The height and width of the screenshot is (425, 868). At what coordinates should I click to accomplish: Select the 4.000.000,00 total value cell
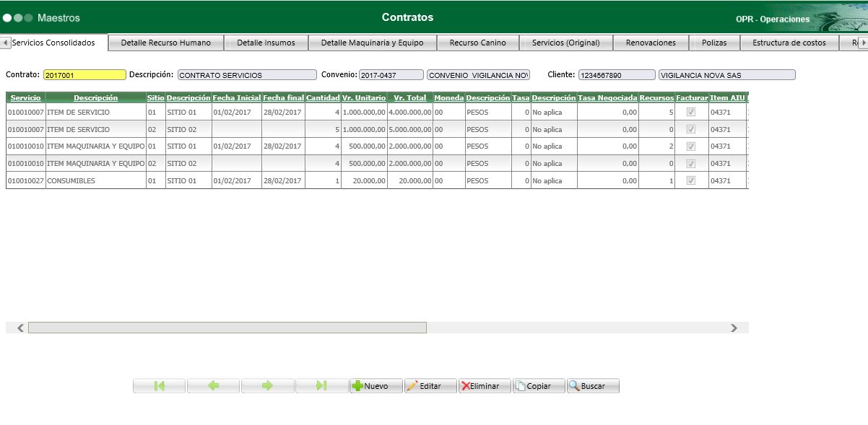409,113
